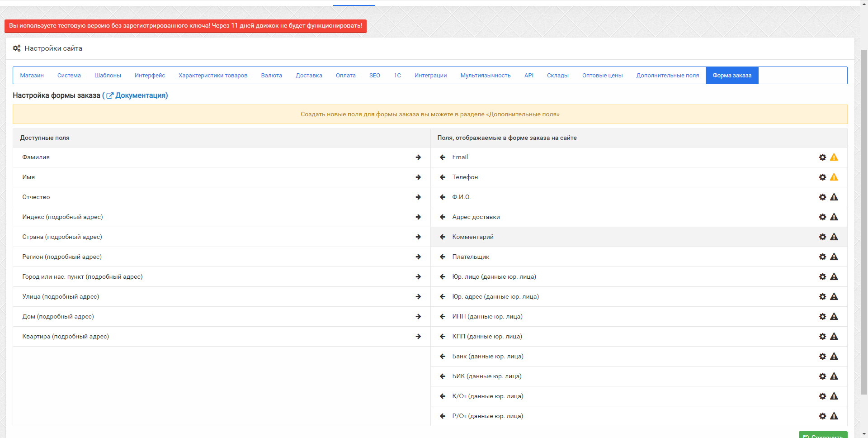Open the Дополнительные поля tab
Image resolution: width=868 pixels, height=438 pixels.
coord(667,76)
